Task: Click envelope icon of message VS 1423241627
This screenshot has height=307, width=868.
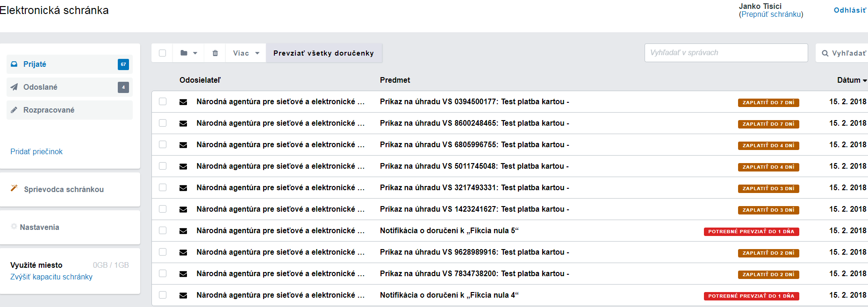Action: click(183, 209)
